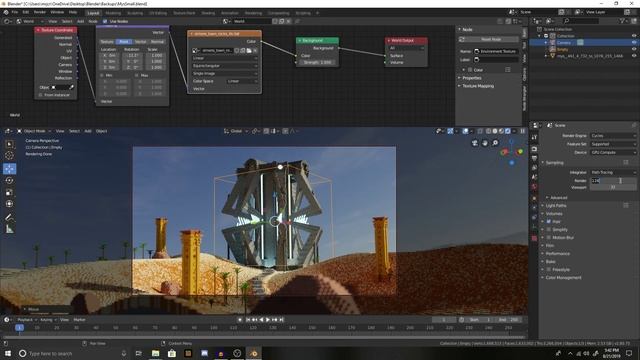640x360 pixels.
Task: Open Blender from the Windows taskbar
Action: click(x=253, y=353)
